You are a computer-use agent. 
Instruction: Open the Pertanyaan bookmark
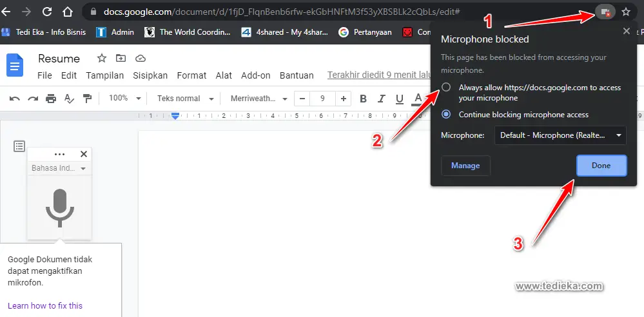[365, 32]
